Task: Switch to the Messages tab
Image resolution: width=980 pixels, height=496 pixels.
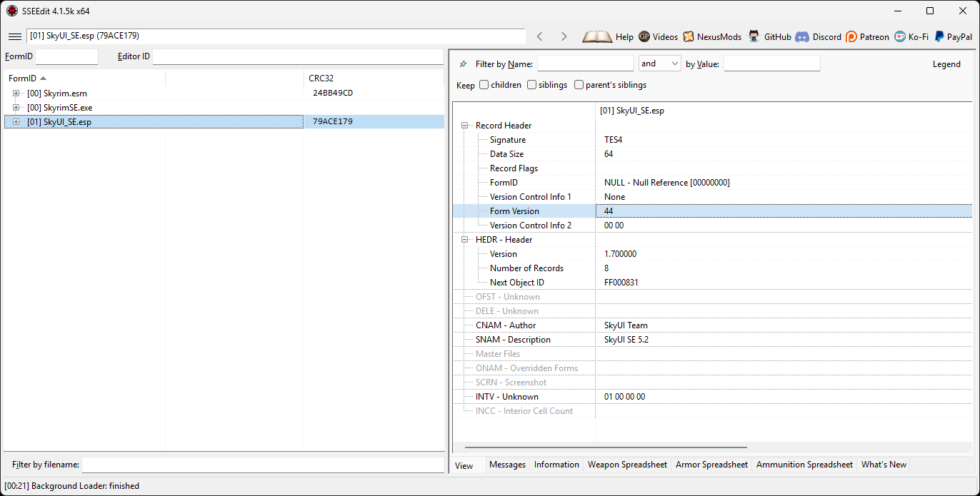Action: coord(508,465)
